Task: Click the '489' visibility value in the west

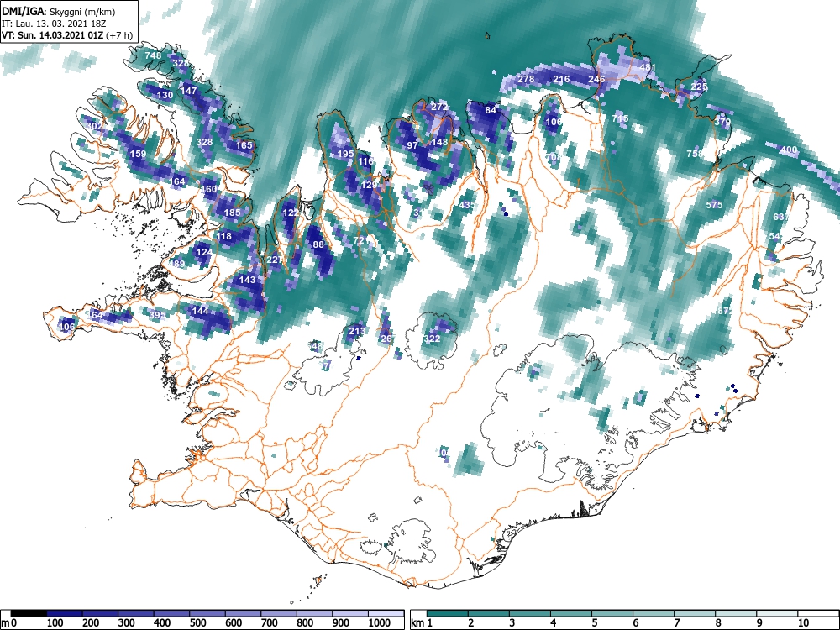Action: (176, 264)
